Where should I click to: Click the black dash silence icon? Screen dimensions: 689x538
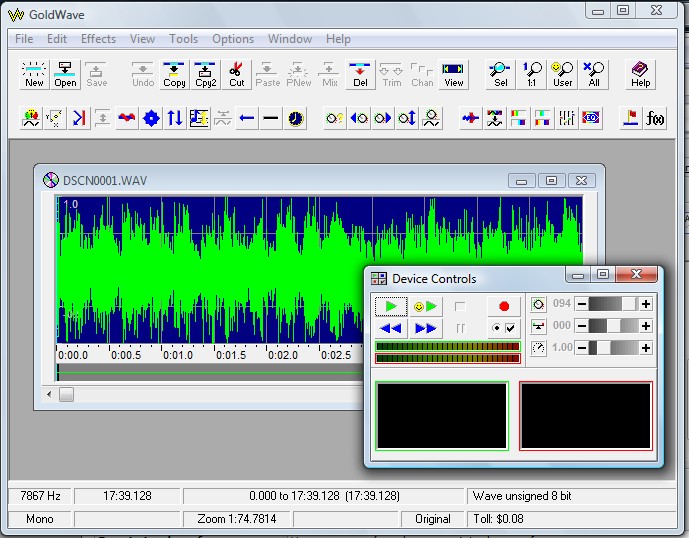click(x=271, y=118)
